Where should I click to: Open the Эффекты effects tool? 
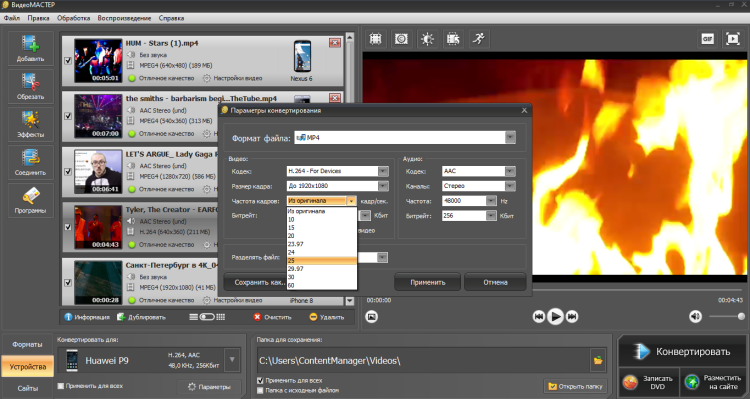[x=30, y=124]
